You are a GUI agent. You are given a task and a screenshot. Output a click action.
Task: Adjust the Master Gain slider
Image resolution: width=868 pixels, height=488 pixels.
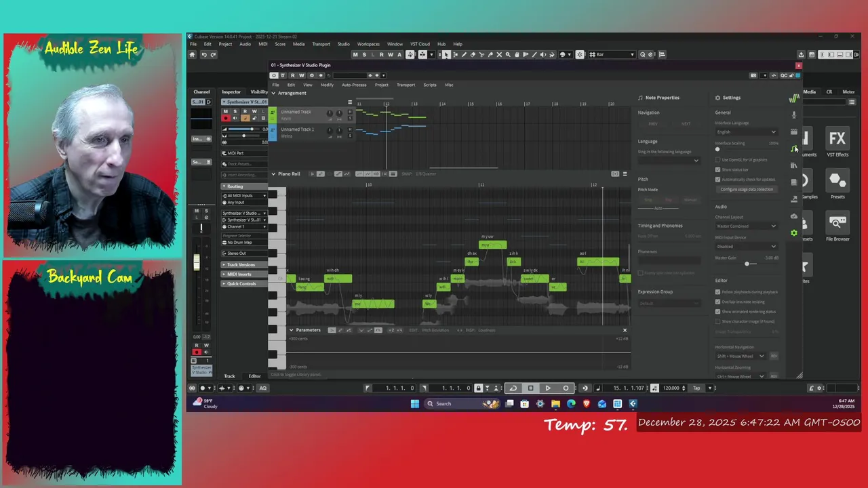747,264
